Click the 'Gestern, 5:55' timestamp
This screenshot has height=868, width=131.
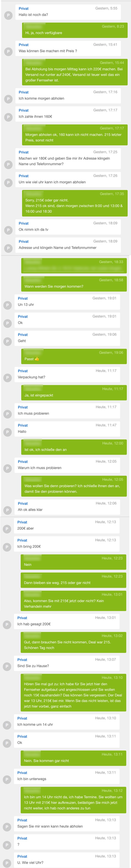click(x=106, y=8)
